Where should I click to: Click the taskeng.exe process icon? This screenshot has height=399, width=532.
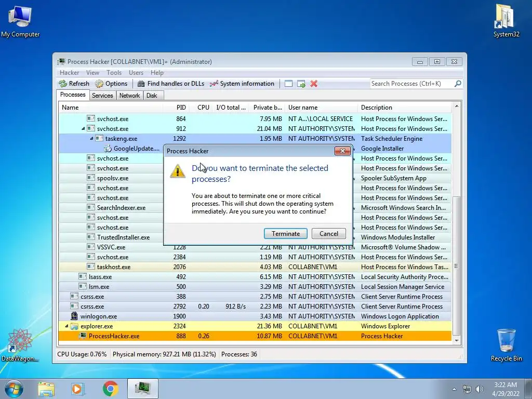tap(99, 138)
